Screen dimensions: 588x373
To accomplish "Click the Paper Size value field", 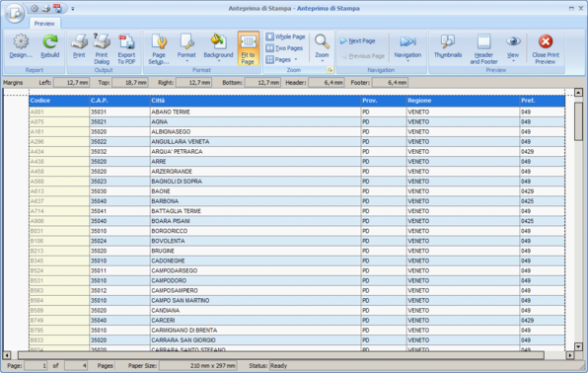I will (198, 365).
